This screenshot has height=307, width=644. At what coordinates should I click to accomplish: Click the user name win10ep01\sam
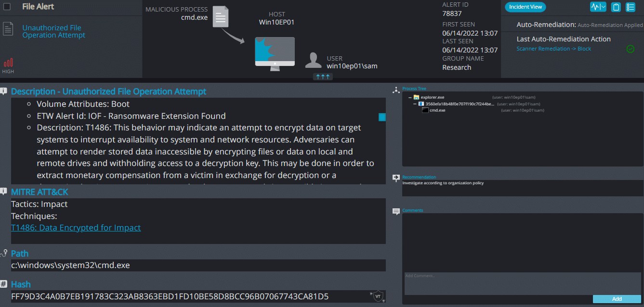pyautogui.click(x=352, y=66)
